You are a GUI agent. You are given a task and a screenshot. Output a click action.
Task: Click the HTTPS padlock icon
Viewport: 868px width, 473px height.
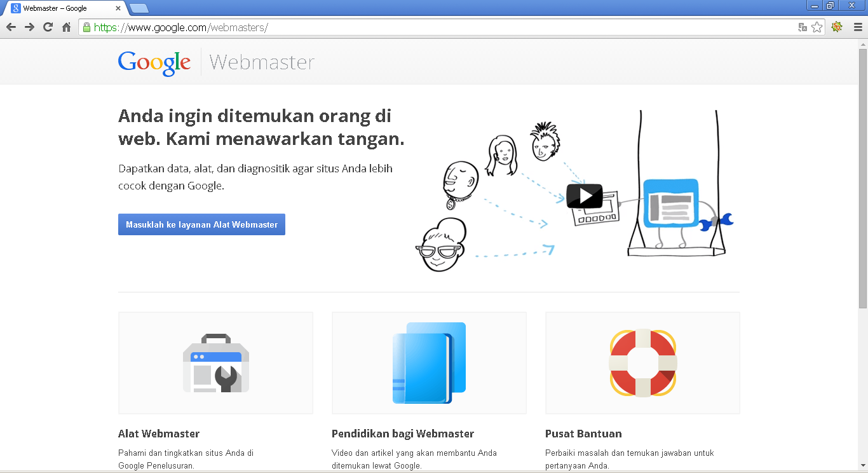pyautogui.click(x=86, y=27)
